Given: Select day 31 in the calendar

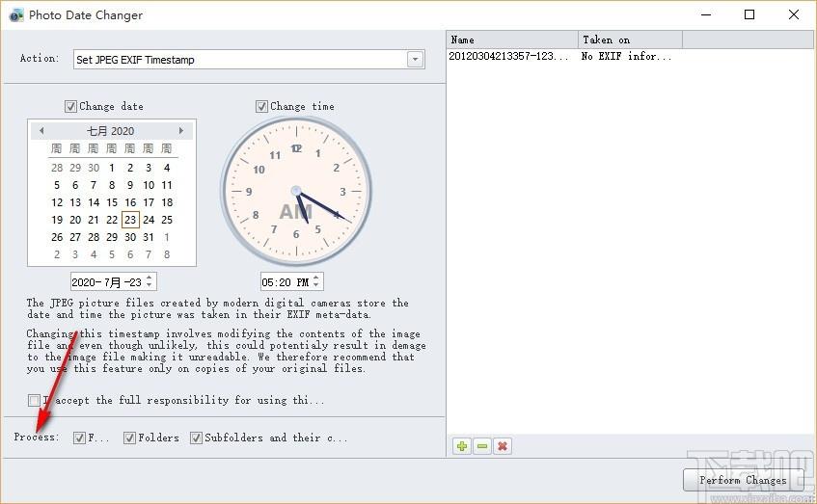Looking at the screenshot, I should [149, 237].
